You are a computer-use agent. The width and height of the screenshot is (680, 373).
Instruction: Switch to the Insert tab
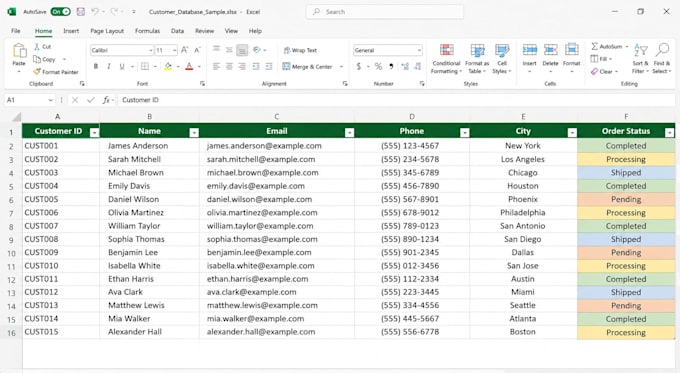coord(71,31)
